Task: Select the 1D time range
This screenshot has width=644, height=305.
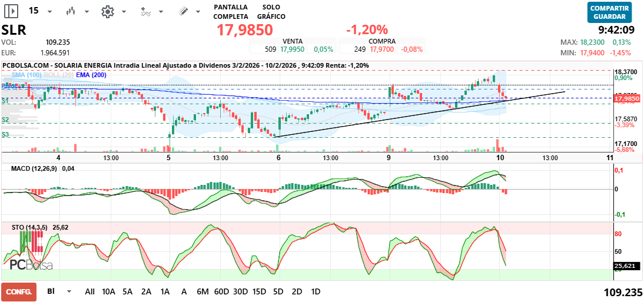Action: [x=316, y=291]
